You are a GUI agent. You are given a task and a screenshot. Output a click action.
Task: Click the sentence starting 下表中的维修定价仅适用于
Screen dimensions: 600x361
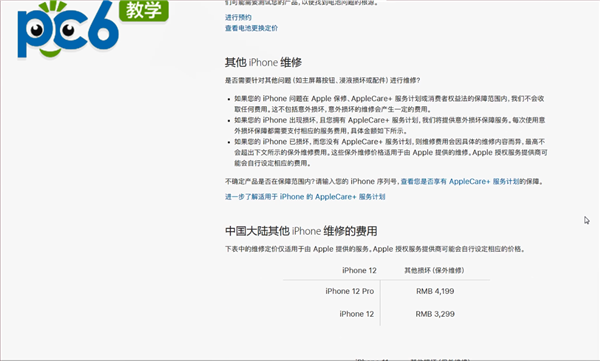point(375,249)
